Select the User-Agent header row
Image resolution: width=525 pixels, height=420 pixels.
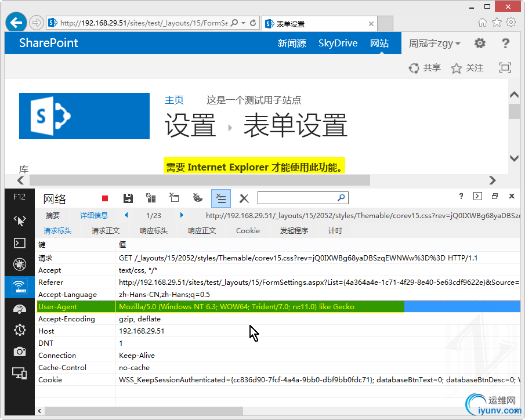coord(278,306)
